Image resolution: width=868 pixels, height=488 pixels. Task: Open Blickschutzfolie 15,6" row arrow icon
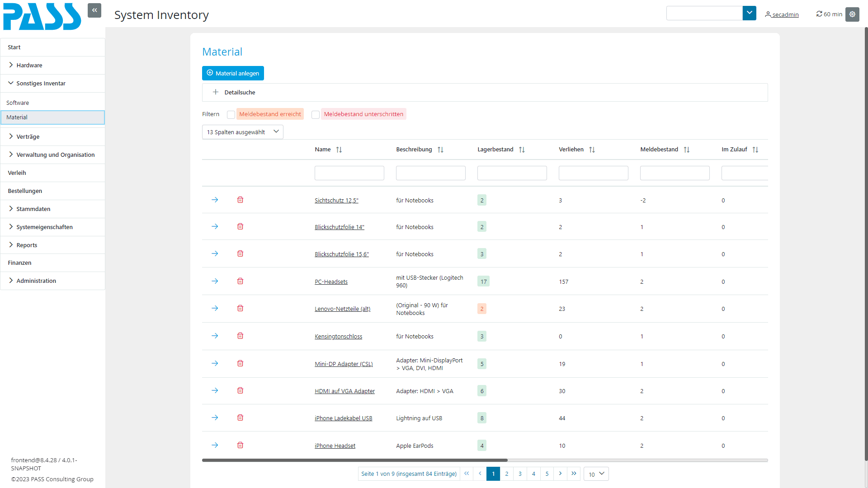point(215,253)
